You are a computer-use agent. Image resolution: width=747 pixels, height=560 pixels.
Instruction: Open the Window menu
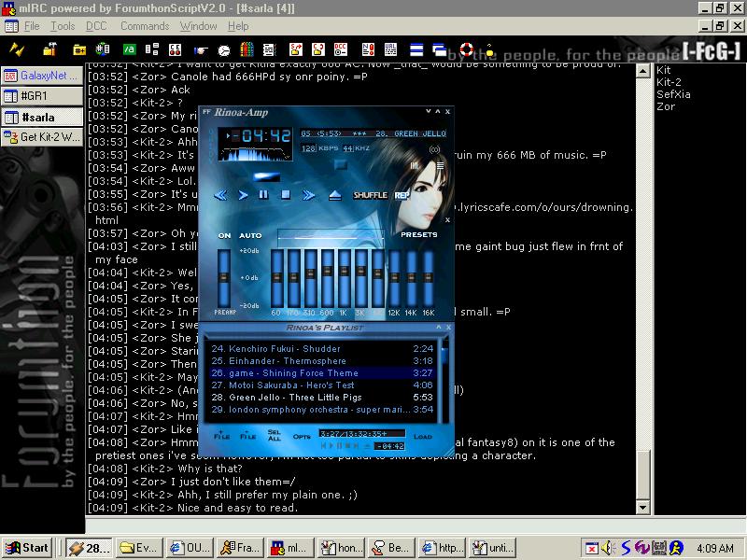(198, 26)
